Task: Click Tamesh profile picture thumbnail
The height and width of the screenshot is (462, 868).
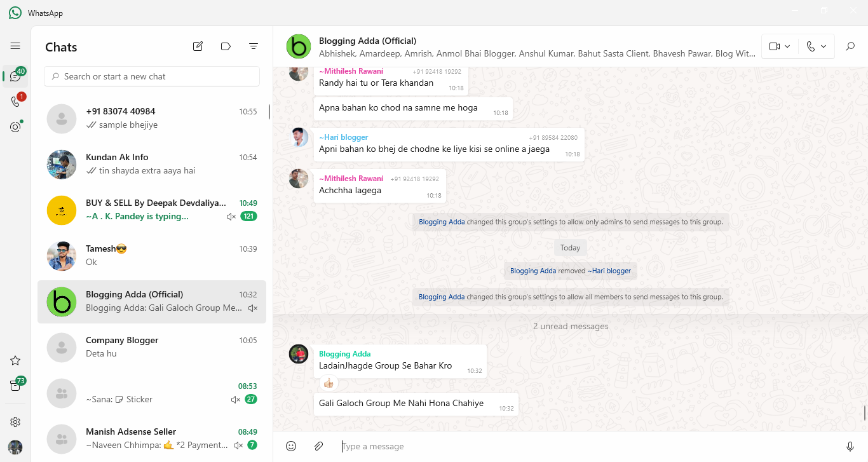Action: 62,255
